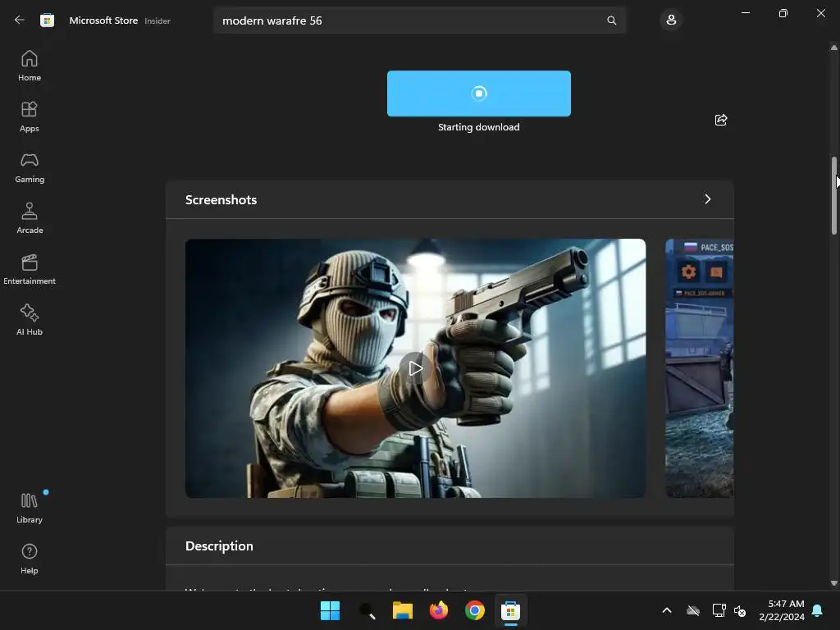
Task: Click the Microsoft Store taskbar icon
Action: click(510, 610)
